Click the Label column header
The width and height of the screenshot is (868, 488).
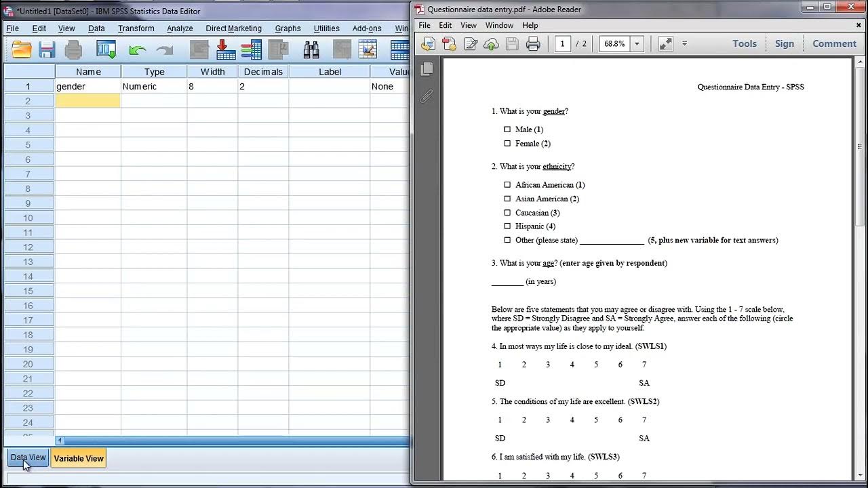(x=330, y=71)
